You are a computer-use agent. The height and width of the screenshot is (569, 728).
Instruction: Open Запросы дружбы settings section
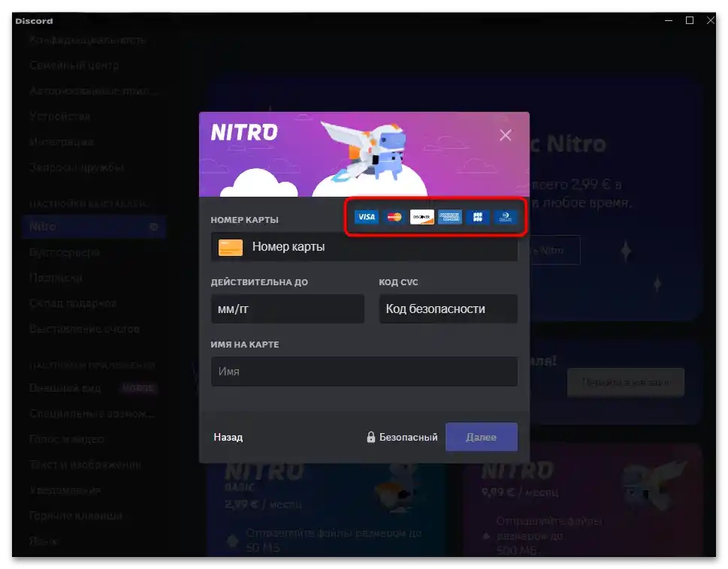pyautogui.click(x=77, y=167)
